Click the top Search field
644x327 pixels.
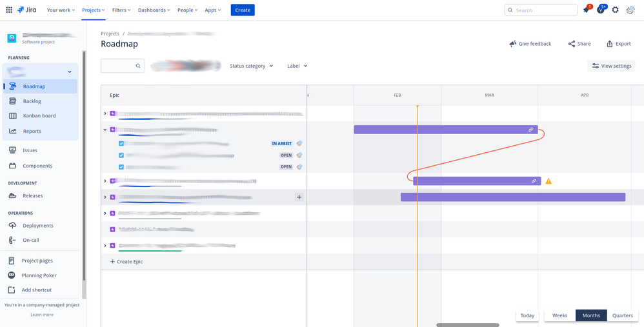(541, 10)
